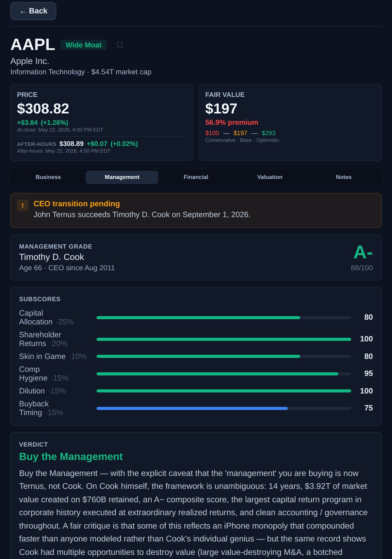
Task: Click the CEO transition pending heading
Action: (77, 204)
